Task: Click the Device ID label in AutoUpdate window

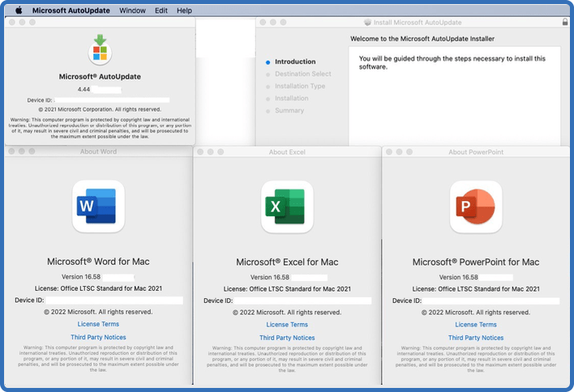Action: pos(40,100)
